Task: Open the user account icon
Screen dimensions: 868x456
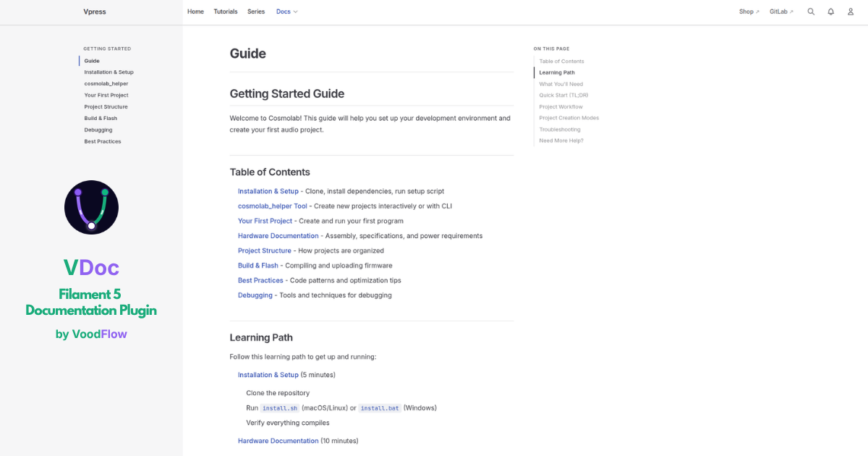Action: click(851, 12)
